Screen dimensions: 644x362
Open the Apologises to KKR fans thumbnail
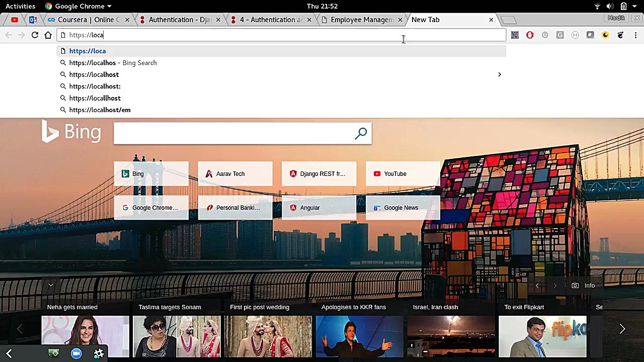(x=360, y=336)
